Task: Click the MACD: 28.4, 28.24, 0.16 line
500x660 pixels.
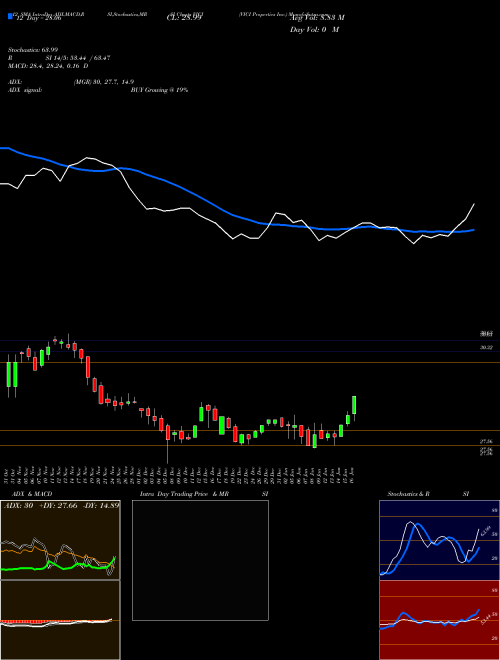Action: tap(48, 66)
